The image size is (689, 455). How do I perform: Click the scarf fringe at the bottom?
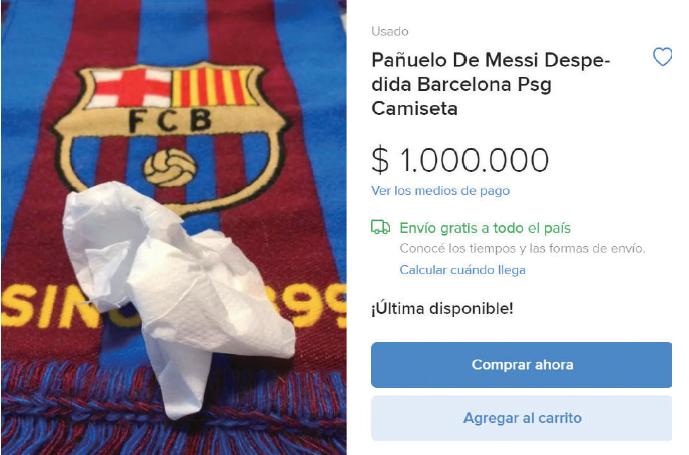pos(174,409)
